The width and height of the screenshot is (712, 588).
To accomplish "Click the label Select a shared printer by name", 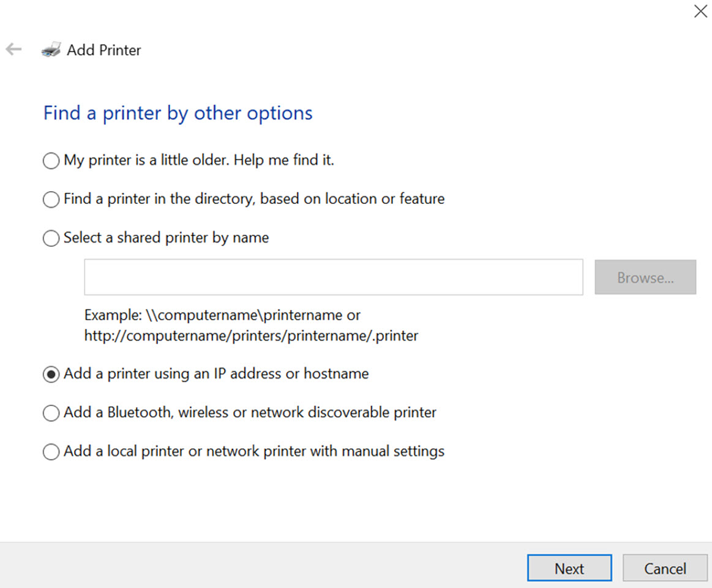I will point(165,238).
